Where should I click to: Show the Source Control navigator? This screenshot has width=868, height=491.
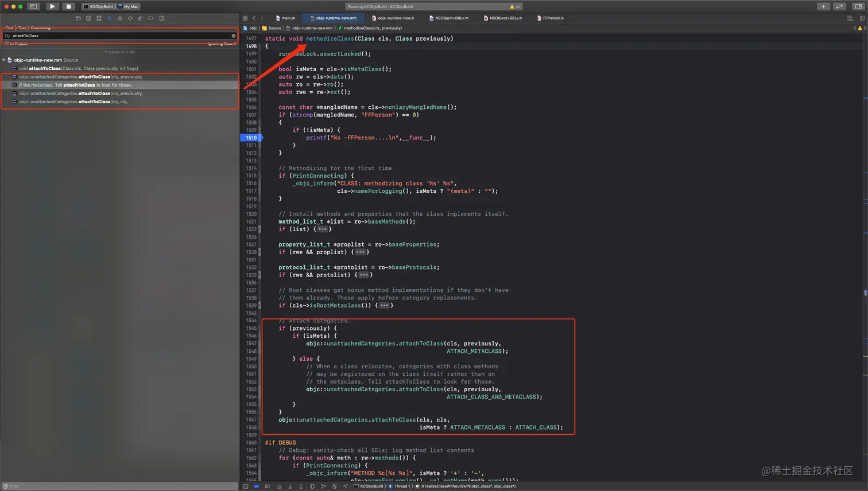point(88,18)
